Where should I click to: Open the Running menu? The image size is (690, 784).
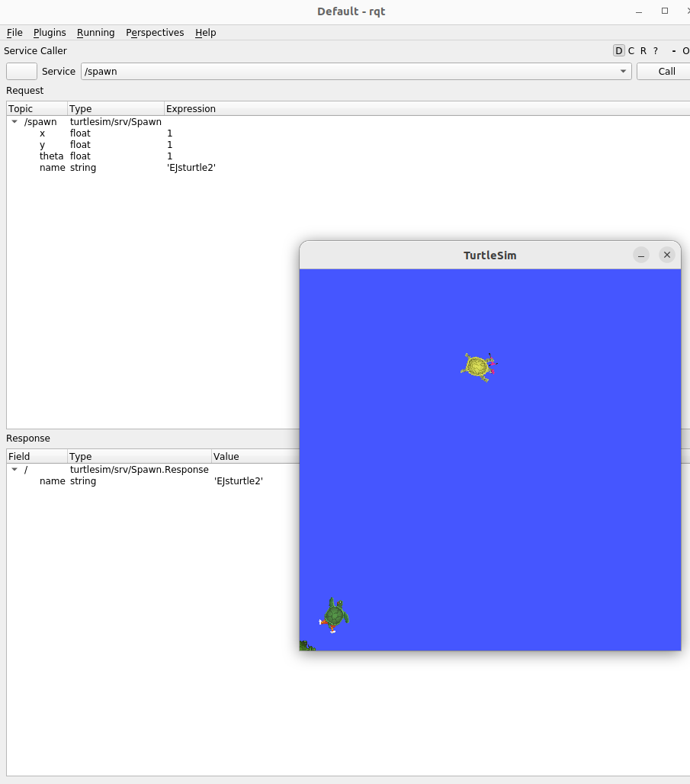coord(95,33)
